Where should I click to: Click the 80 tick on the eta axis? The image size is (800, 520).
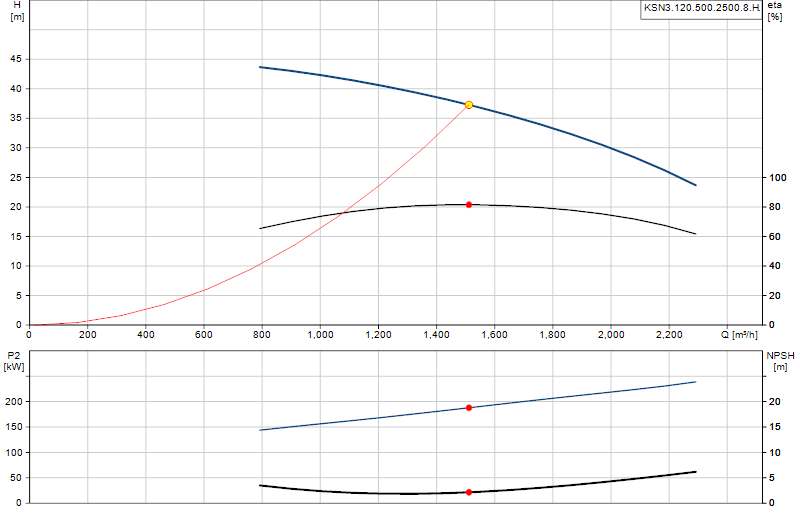pos(774,207)
